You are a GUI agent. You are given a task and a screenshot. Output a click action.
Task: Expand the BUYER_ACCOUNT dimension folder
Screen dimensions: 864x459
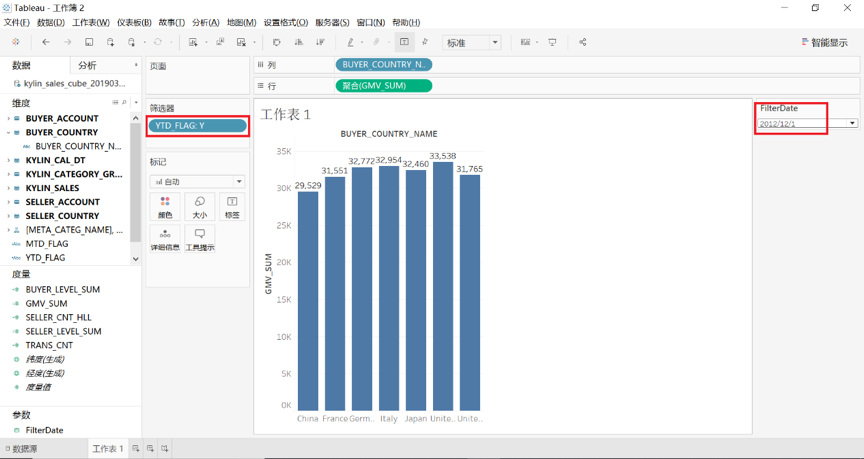[x=9, y=118]
